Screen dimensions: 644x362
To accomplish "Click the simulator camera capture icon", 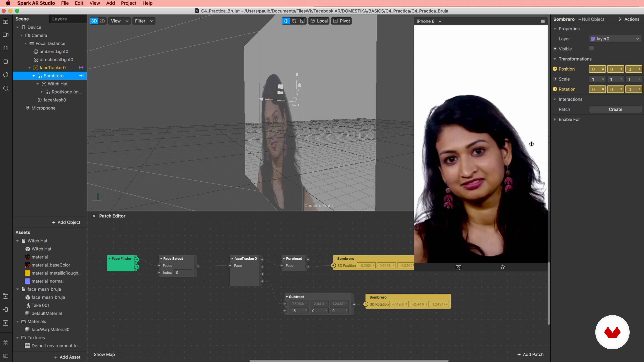I will coord(458,267).
